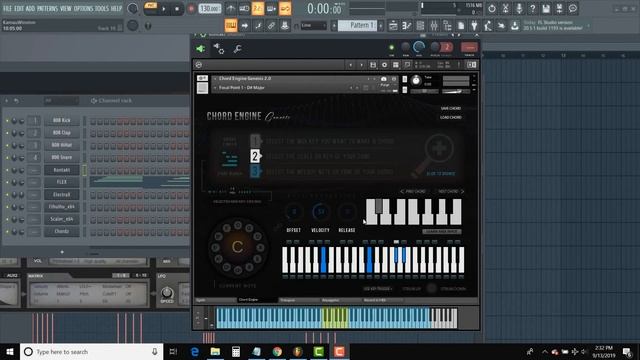The image size is (640, 360).
Task: Click LOAD CHORD in Chord Engine
Action: 451,117
